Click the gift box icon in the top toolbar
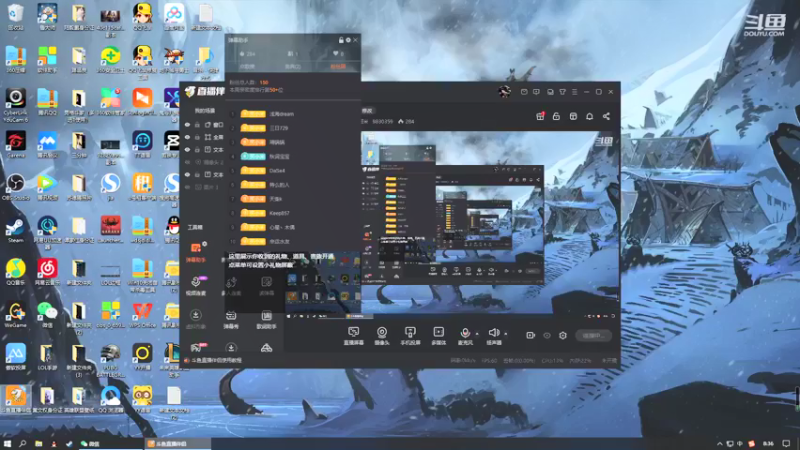800x450 pixels. pyautogui.click(x=540, y=116)
